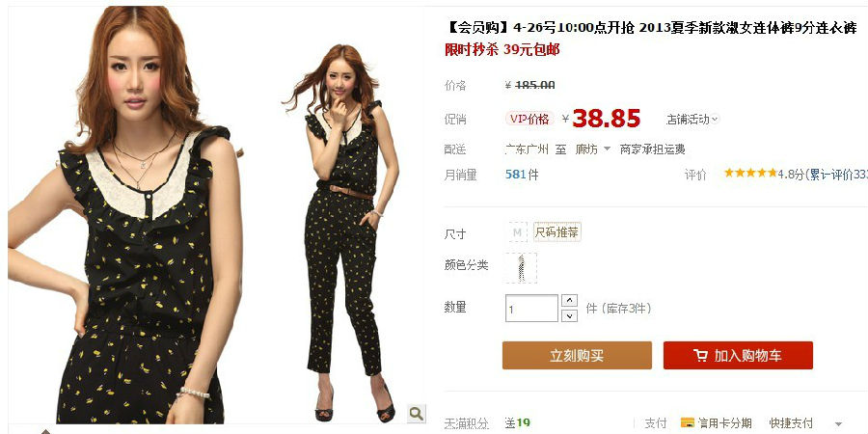
Task: Decrease quantity with the down arrow
Action: point(569,315)
